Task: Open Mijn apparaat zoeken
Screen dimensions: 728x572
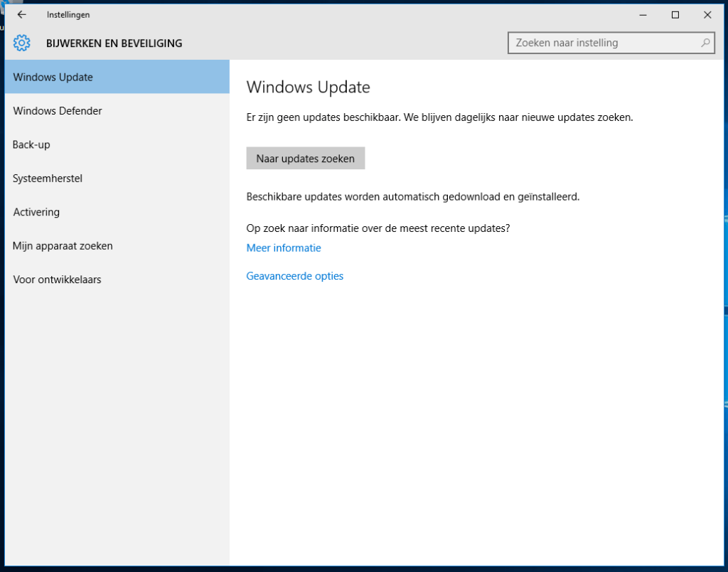Action: tap(117, 246)
